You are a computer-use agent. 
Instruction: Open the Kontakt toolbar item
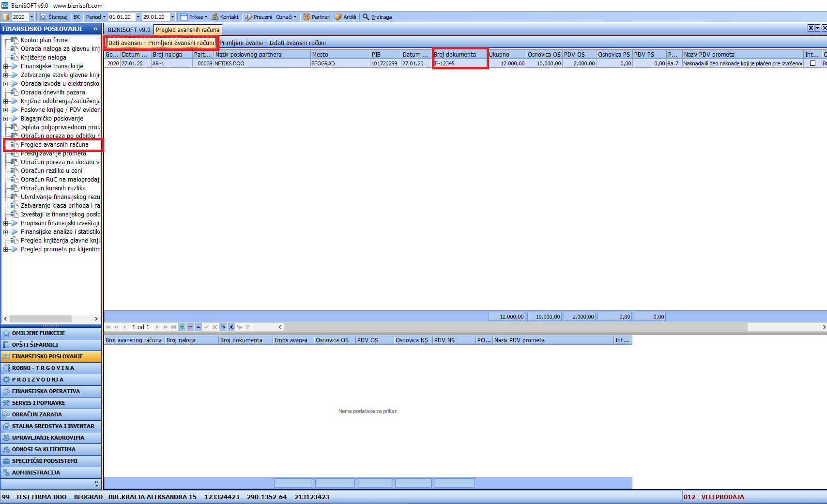coord(225,17)
